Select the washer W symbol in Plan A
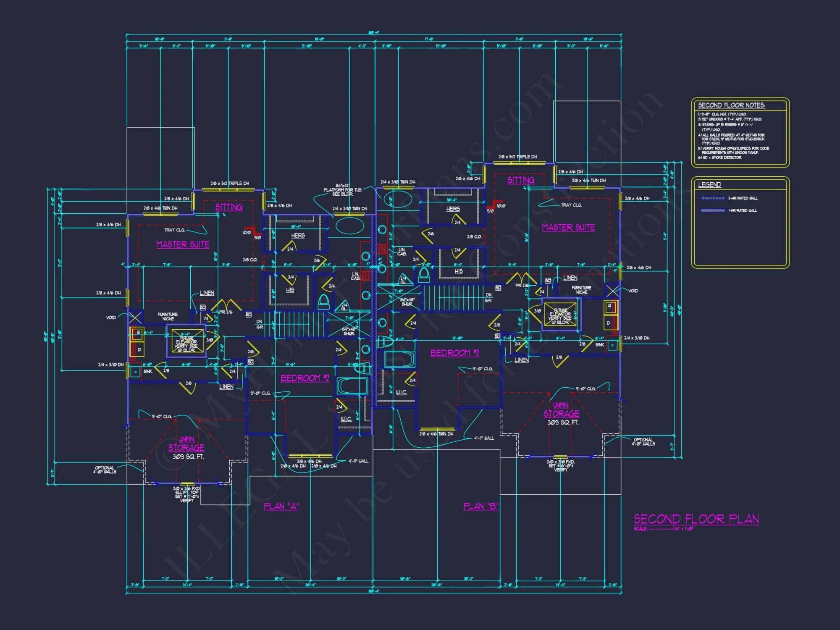840x630 pixels. tap(137, 333)
